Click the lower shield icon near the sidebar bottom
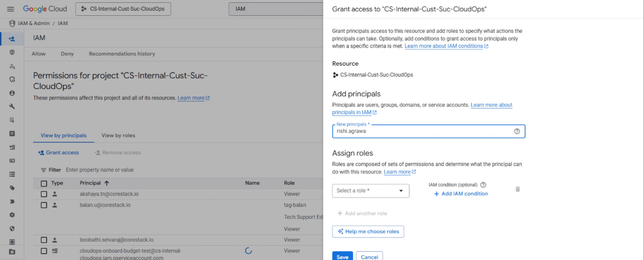Image resolution: width=644 pixels, height=260 pixels. tap(12, 228)
